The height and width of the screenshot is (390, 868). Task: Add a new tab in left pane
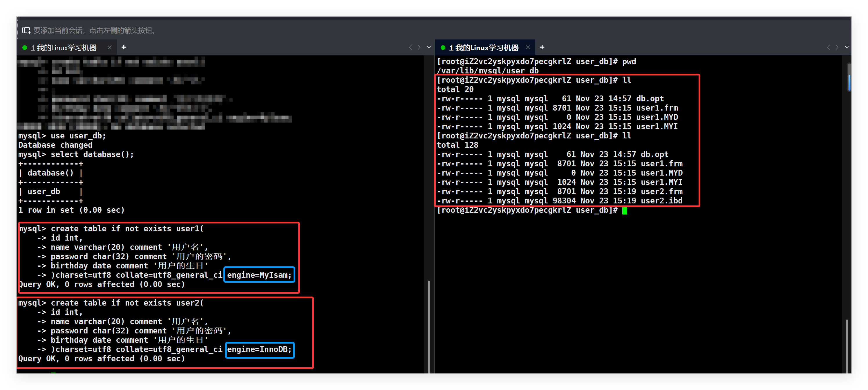coord(124,48)
